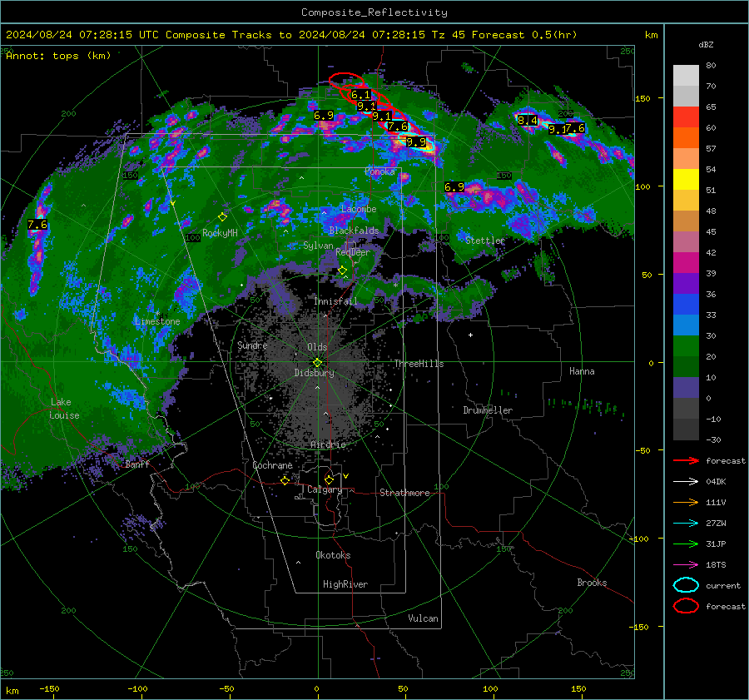
Task: Click the Ponoka town label
Action: 379,171
